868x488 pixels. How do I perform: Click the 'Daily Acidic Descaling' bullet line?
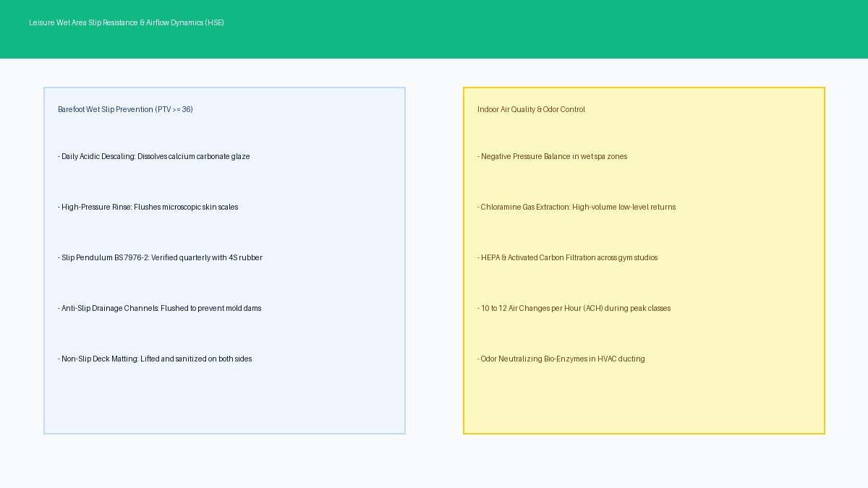[154, 156]
